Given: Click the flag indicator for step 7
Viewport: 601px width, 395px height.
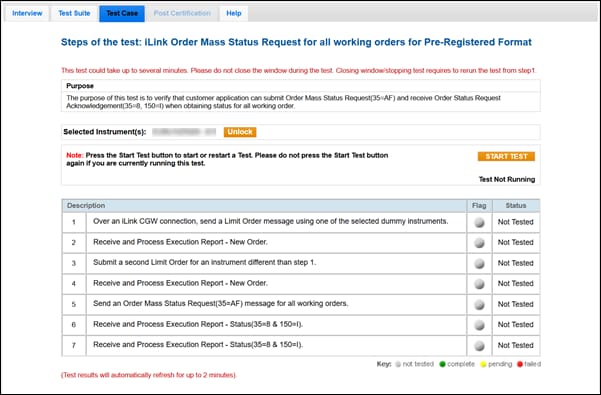Looking at the screenshot, I should pos(479,345).
